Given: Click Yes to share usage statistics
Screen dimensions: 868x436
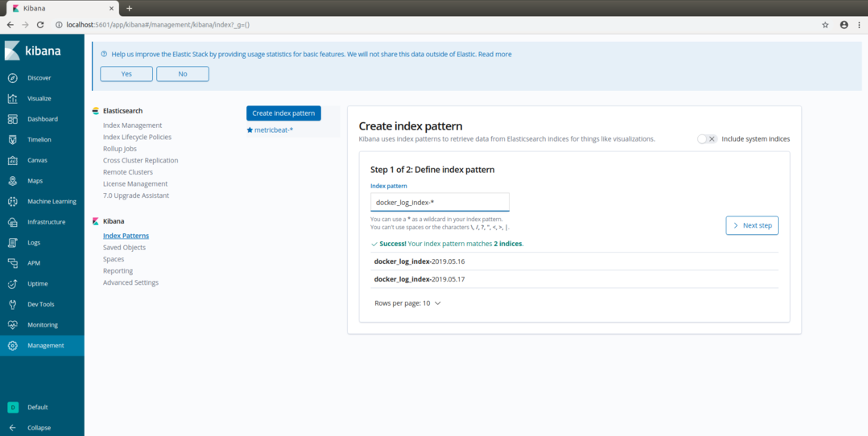Looking at the screenshot, I should [126, 74].
